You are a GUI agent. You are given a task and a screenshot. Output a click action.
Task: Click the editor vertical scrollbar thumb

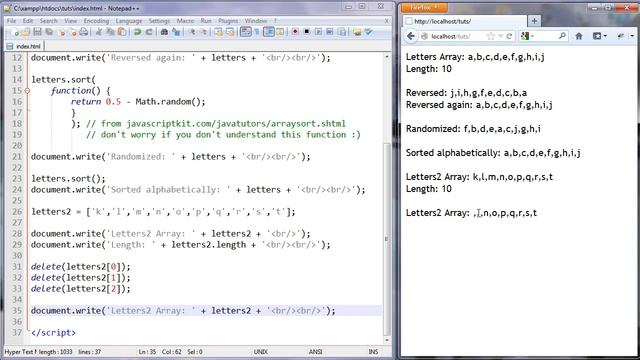[386, 239]
